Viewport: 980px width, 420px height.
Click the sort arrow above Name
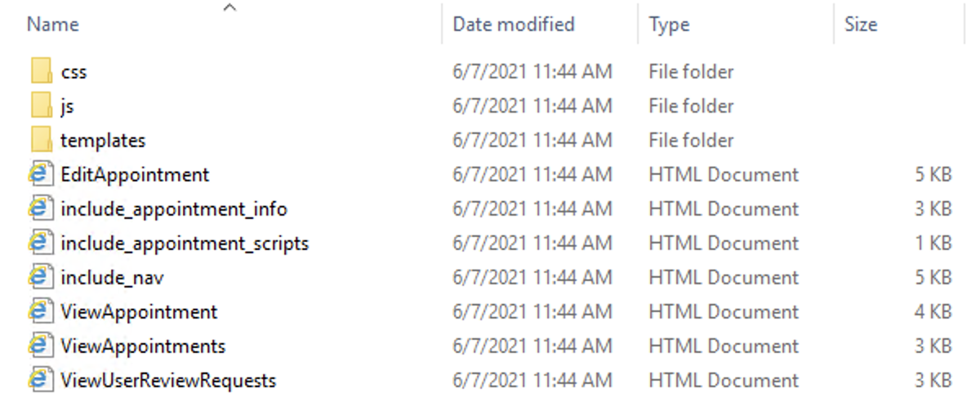[x=230, y=8]
